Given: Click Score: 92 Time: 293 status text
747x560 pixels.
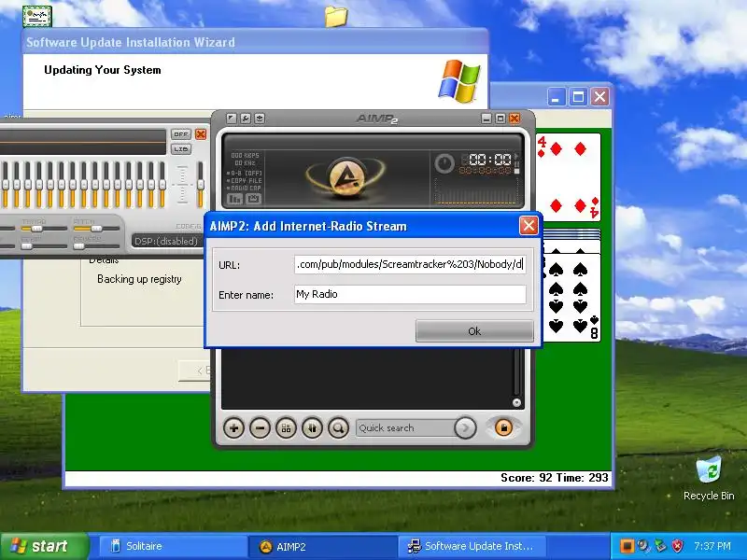Looking at the screenshot, I should (x=554, y=478).
